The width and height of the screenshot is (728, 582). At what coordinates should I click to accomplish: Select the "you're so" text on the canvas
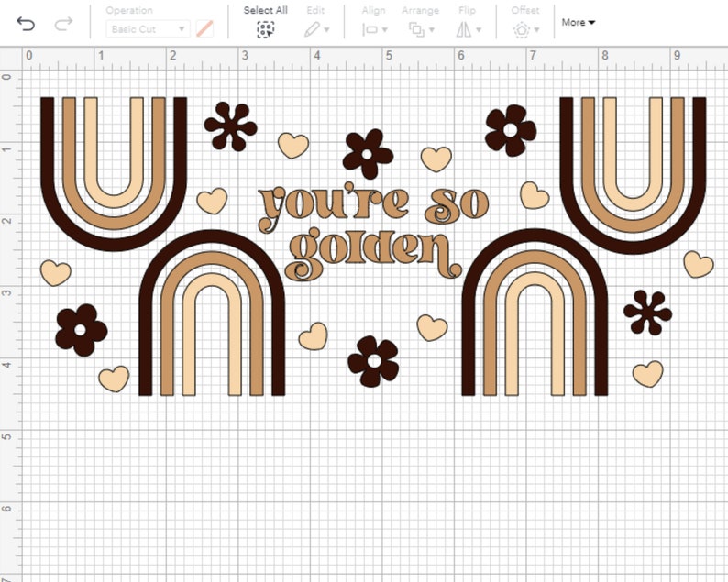[x=374, y=207]
